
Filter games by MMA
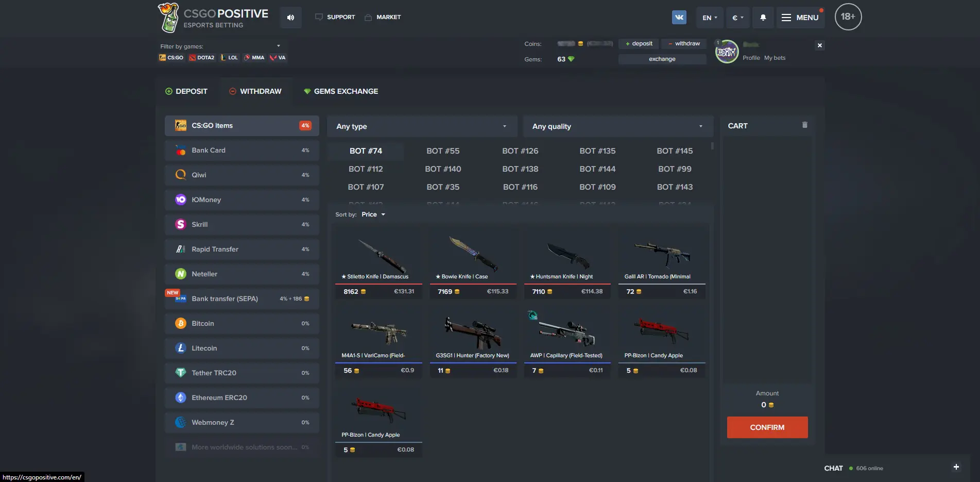pos(254,58)
